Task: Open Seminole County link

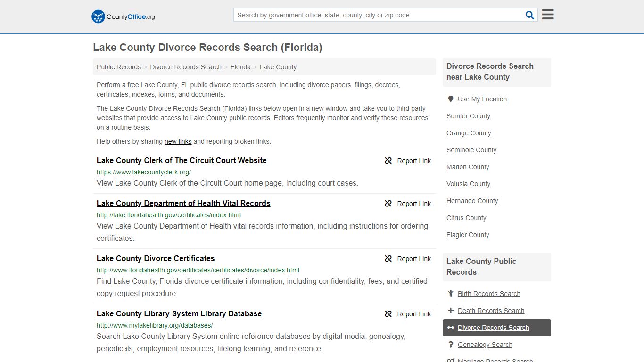Action: (471, 150)
